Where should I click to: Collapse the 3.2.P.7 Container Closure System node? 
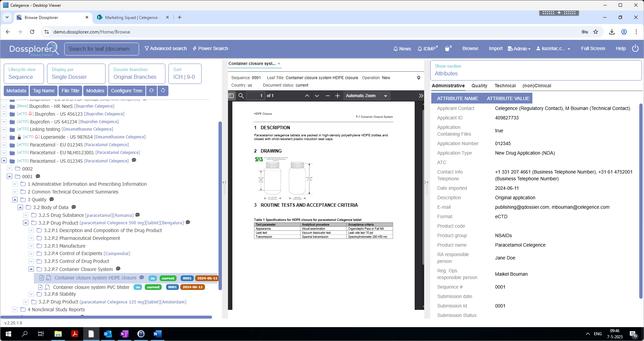tap(31, 269)
